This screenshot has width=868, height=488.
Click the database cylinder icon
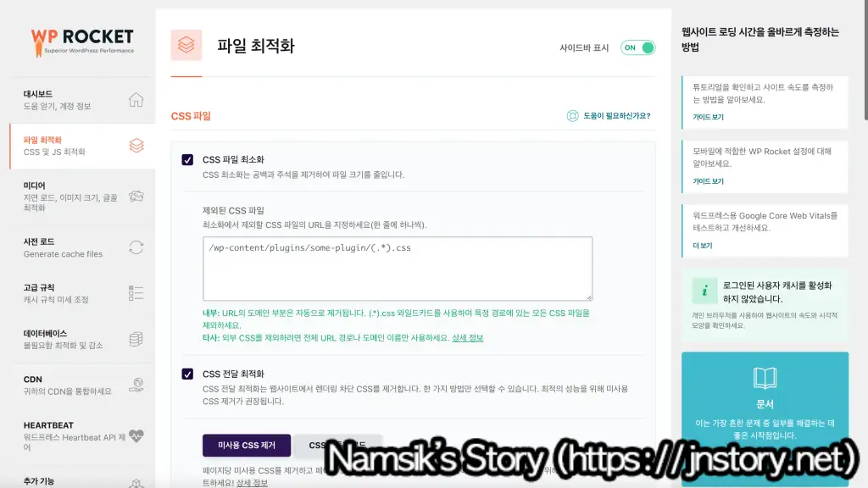click(x=136, y=339)
